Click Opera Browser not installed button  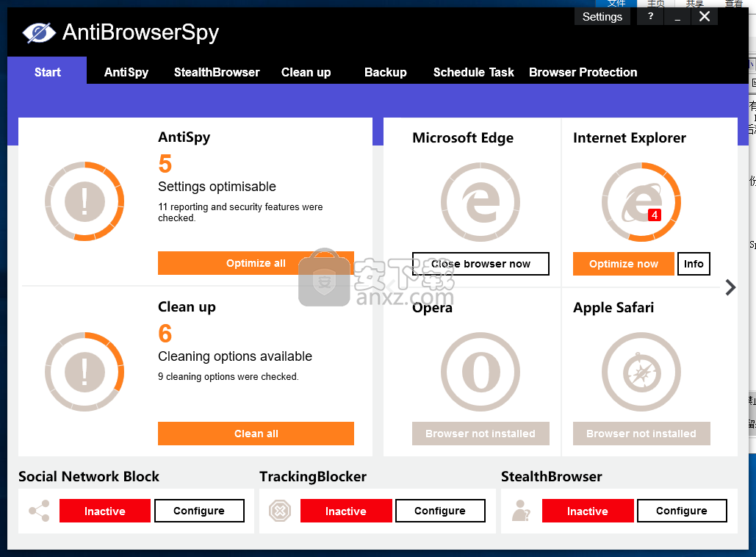coord(480,433)
